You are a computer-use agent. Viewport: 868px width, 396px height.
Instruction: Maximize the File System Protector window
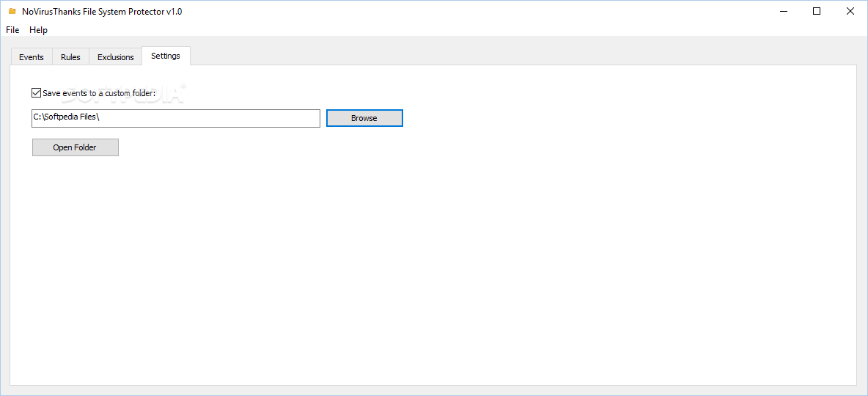point(817,11)
